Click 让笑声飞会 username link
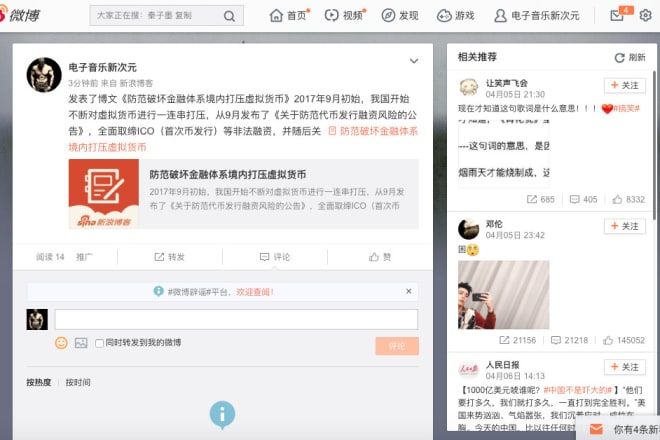The image size is (660, 440). pyautogui.click(x=507, y=83)
